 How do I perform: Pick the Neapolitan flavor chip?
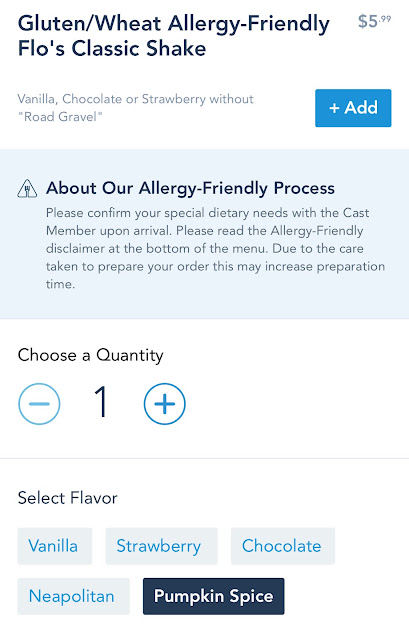[73, 596]
